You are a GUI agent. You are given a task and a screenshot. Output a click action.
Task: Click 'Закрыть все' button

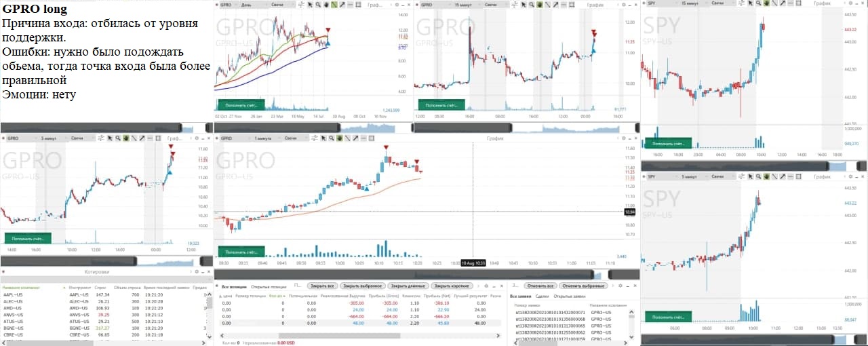click(322, 286)
